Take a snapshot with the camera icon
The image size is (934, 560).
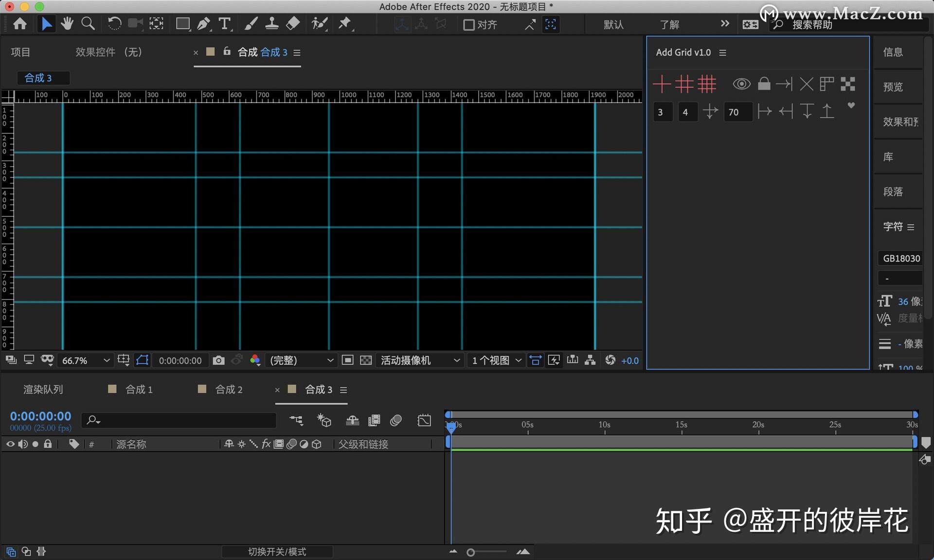(x=218, y=360)
